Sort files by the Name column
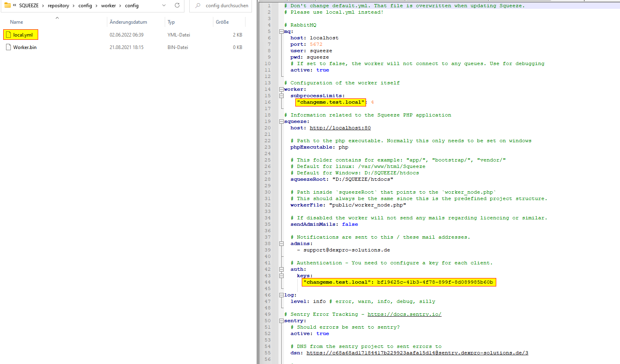620x364 pixels. [x=16, y=22]
